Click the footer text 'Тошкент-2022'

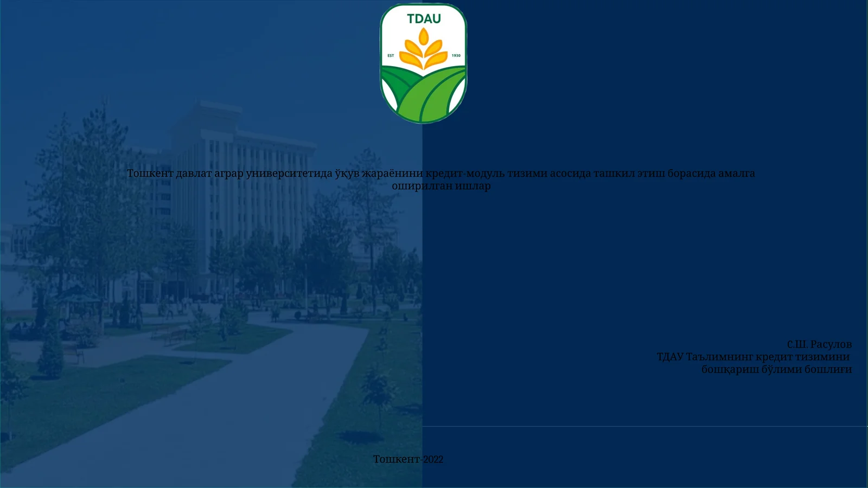click(x=408, y=459)
